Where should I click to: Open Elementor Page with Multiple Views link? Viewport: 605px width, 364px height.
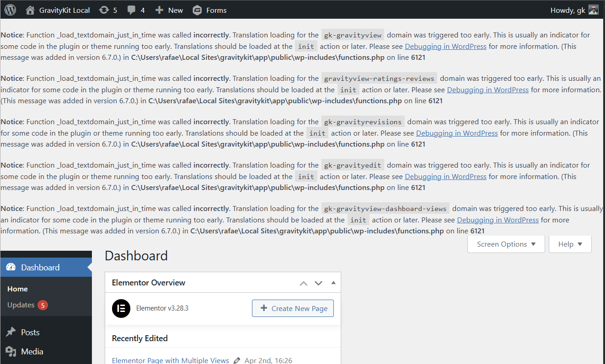(170, 360)
